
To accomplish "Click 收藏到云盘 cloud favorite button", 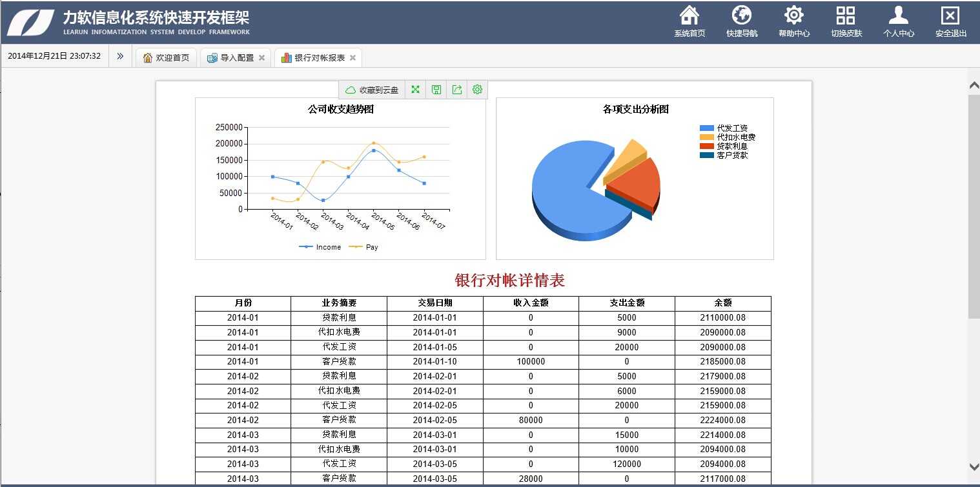I will tap(372, 90).
